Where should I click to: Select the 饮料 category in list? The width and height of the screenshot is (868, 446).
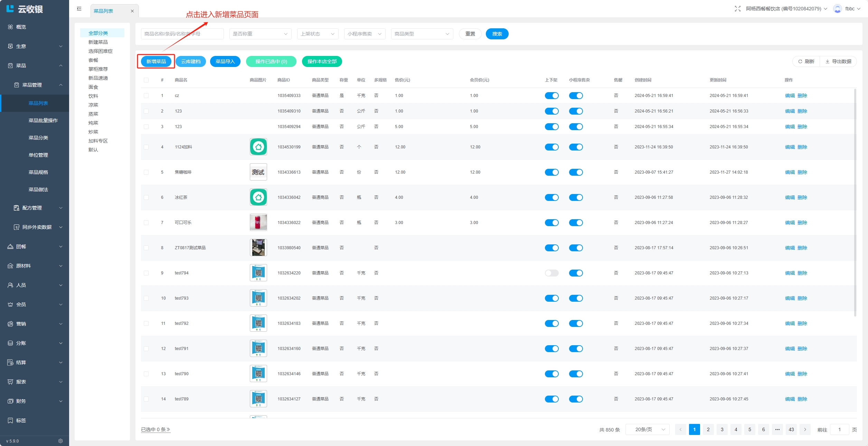click(x=93, y=96)
